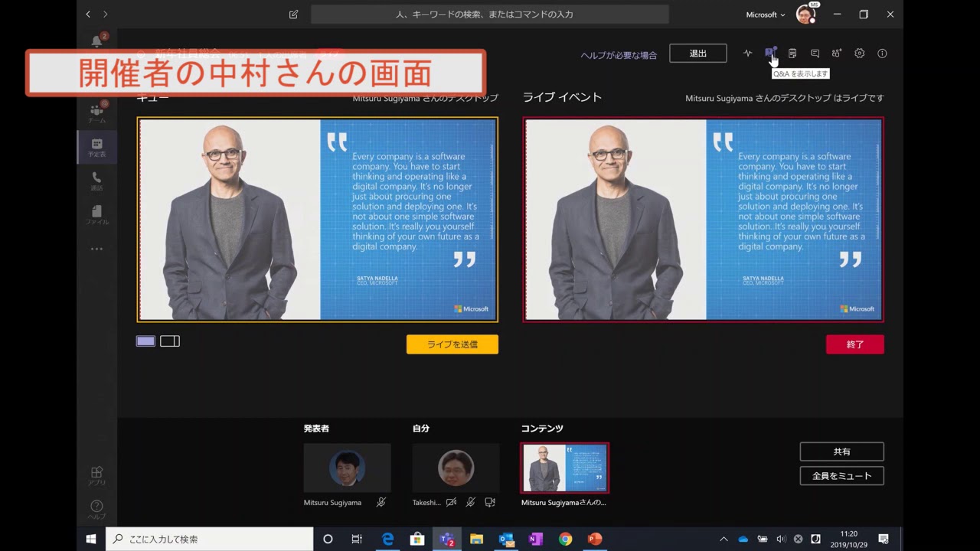Open Windows notification center icon

coord(883,539)
